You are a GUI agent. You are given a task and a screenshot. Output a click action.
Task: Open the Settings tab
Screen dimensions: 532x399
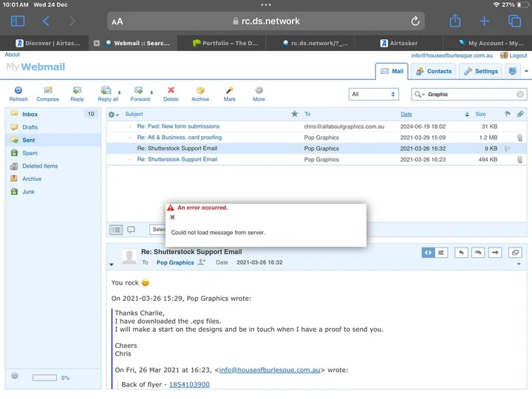(x=481, y=71)
